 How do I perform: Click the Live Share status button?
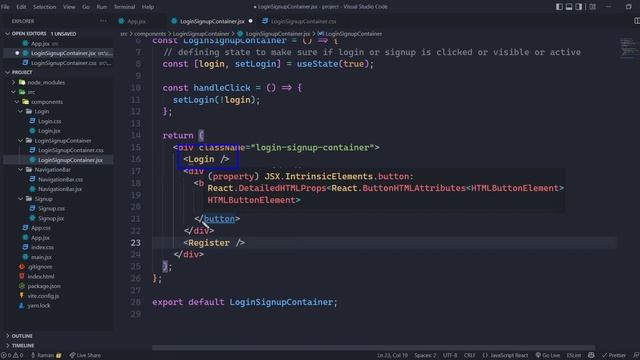pyautogui.click(x=85, y=356)
